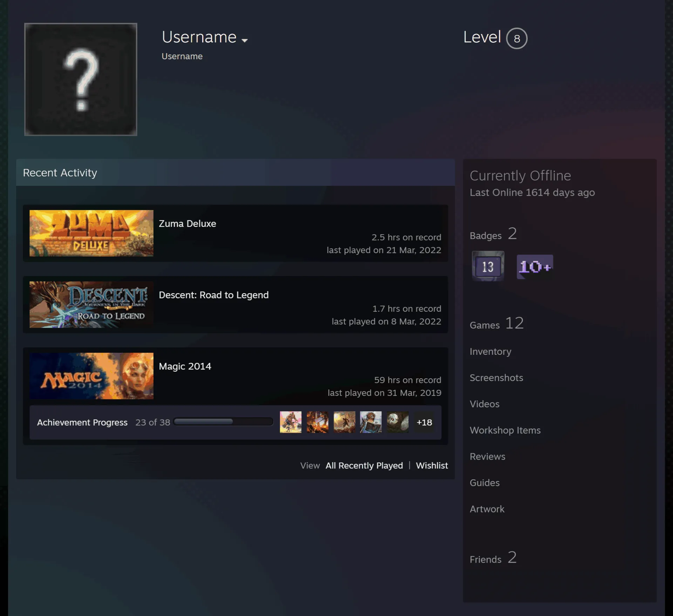
Task: Click the Magic 2014 title link
Action: (x=185, y=366)
